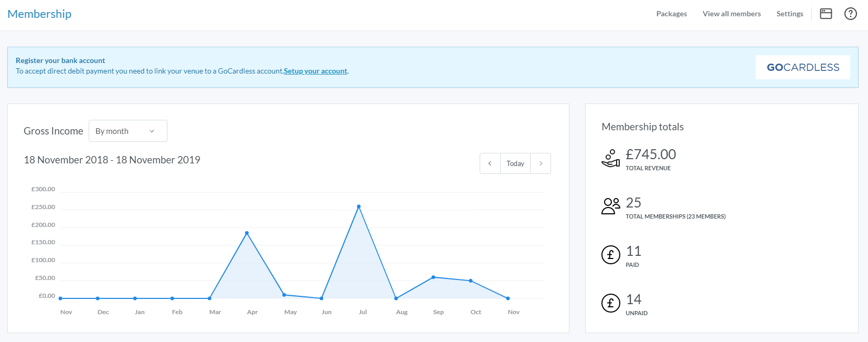
Task: Open the Packages menu item
Action: (x=671, y=14)
